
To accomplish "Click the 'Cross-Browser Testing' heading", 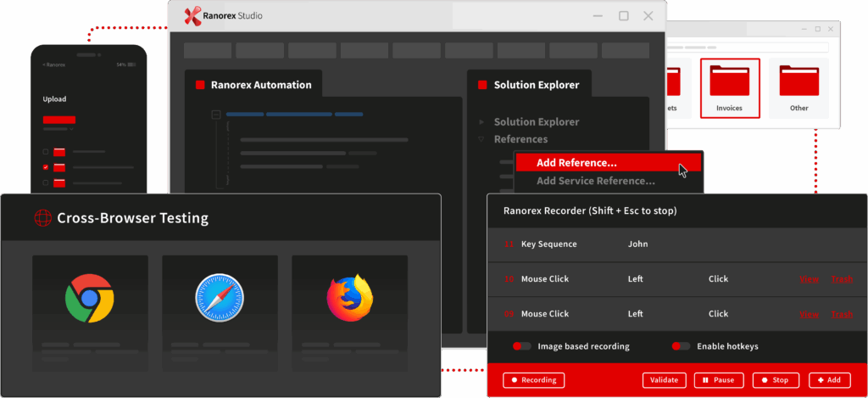I will pyautogui.click(x=133, y=218).
